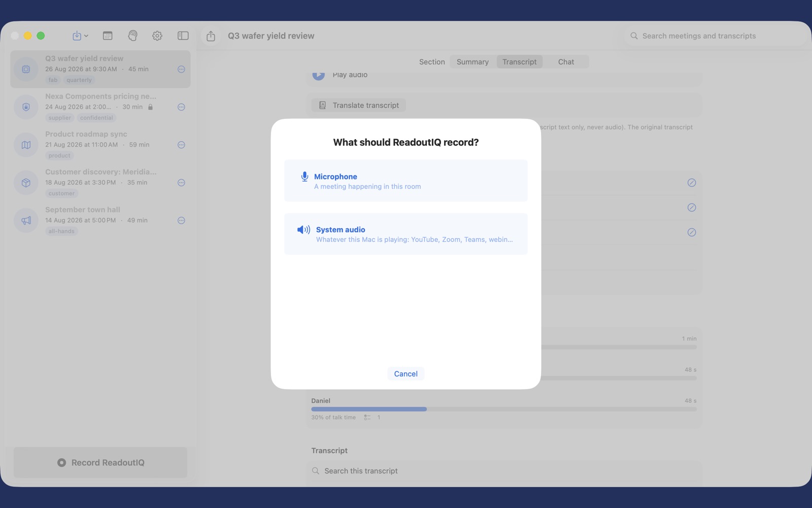Focus the Search this transcript field

504,471
